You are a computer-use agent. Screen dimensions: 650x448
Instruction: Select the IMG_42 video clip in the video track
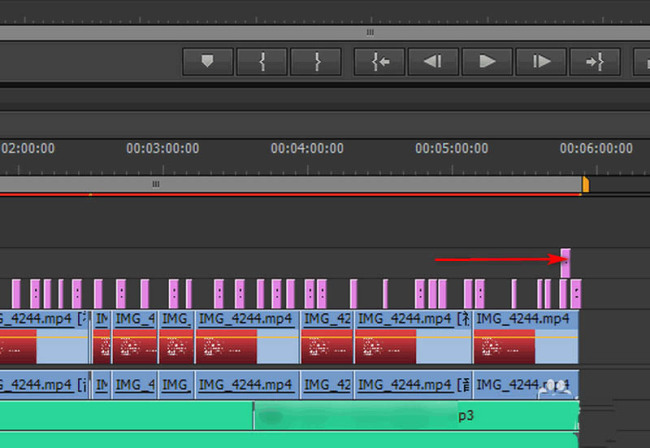tap(327, 337)
